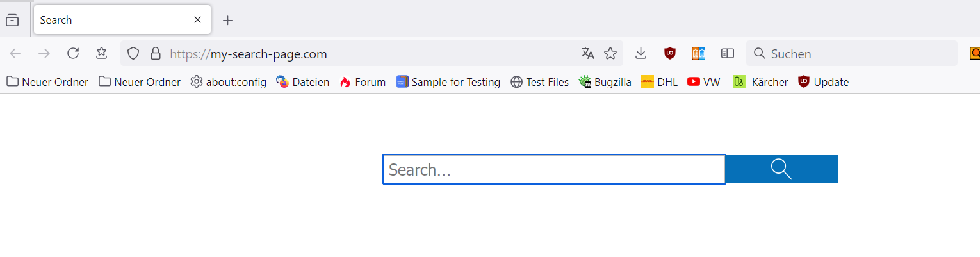This screenshot has width=980, height=257.
Task: Show site security lock information
Action: [x=155, y=54]
